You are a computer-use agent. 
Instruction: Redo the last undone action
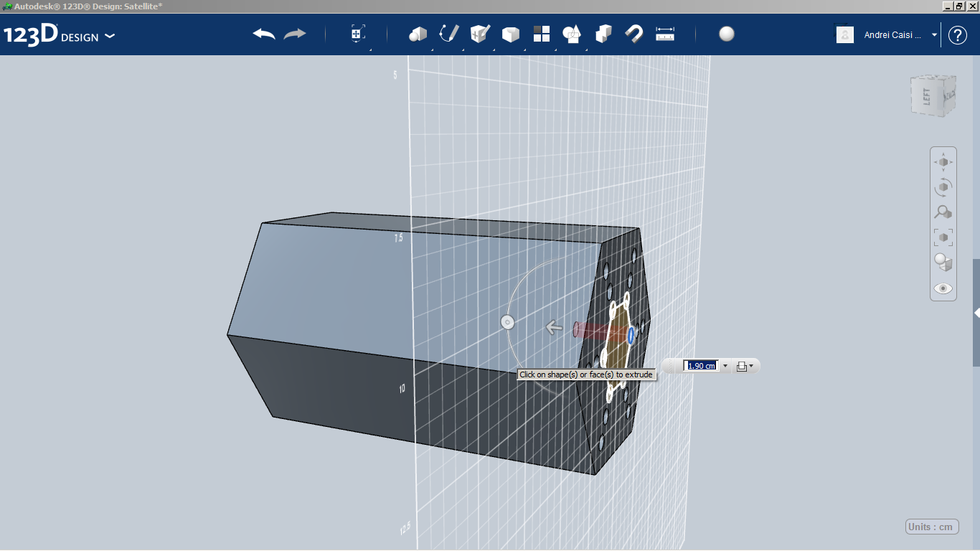[295, 34]
